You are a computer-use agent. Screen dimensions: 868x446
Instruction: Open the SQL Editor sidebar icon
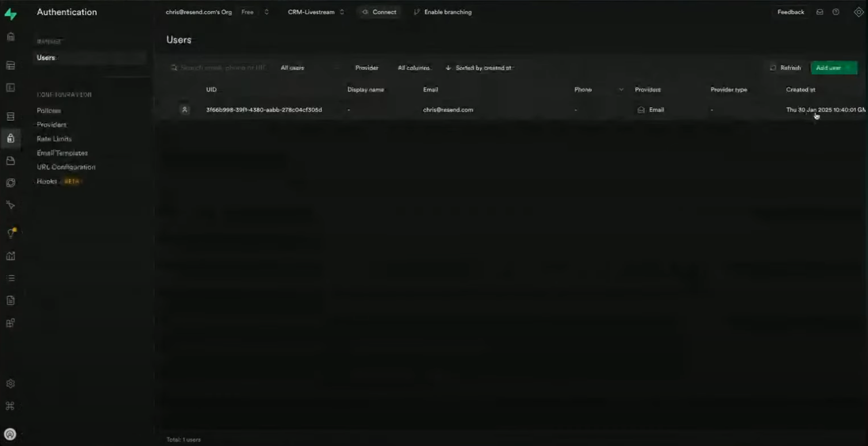click(x=10, y=88)
